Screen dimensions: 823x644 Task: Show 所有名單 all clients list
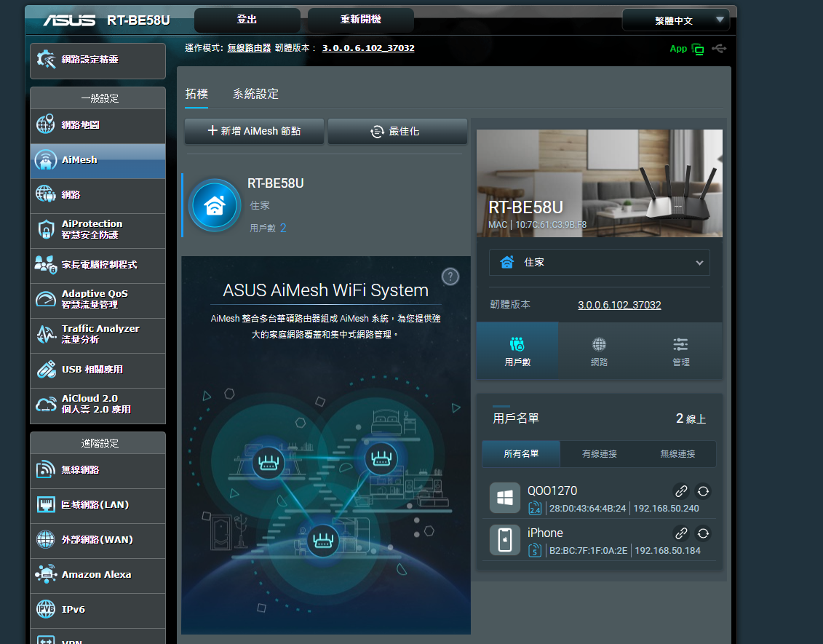click(521, 454)
